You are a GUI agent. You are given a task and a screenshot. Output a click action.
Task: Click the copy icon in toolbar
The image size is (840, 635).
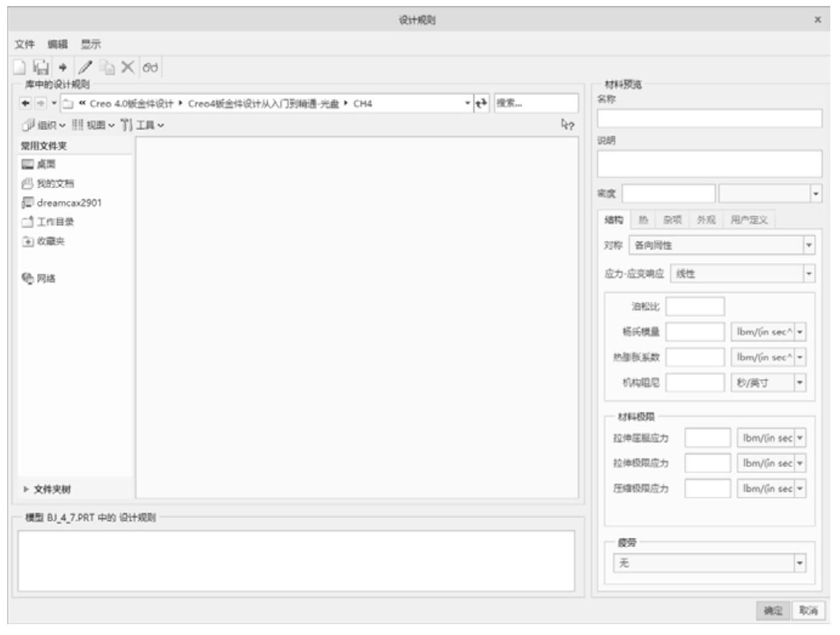click(107, 67)
